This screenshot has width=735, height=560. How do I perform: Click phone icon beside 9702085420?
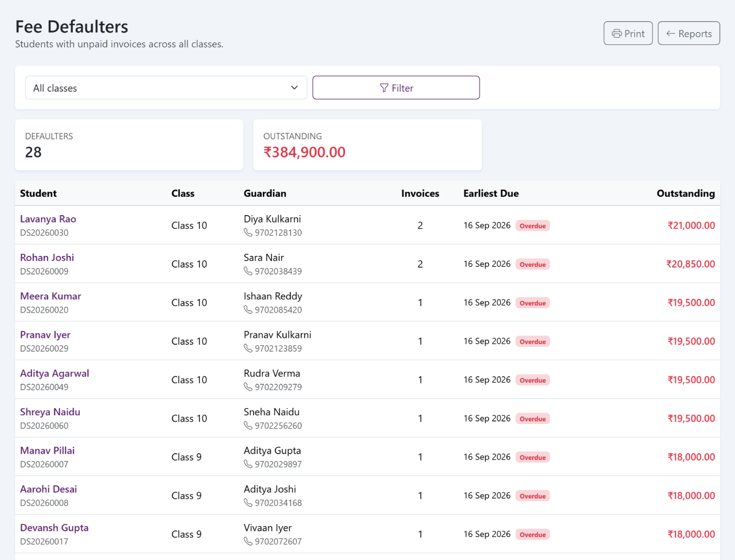click(x=248, y=309)
